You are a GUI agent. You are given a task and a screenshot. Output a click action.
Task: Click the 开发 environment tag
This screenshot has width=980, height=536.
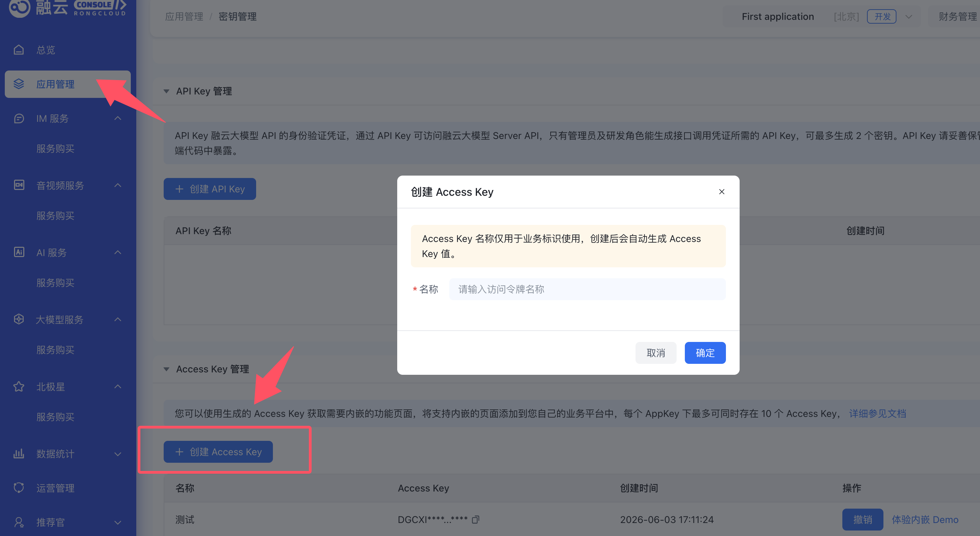coord(881,17)
